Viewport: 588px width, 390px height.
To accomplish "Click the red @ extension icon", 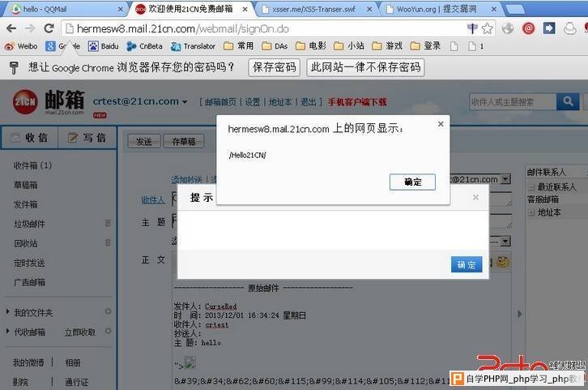I will pyautogui.click(x=529, y=28).
